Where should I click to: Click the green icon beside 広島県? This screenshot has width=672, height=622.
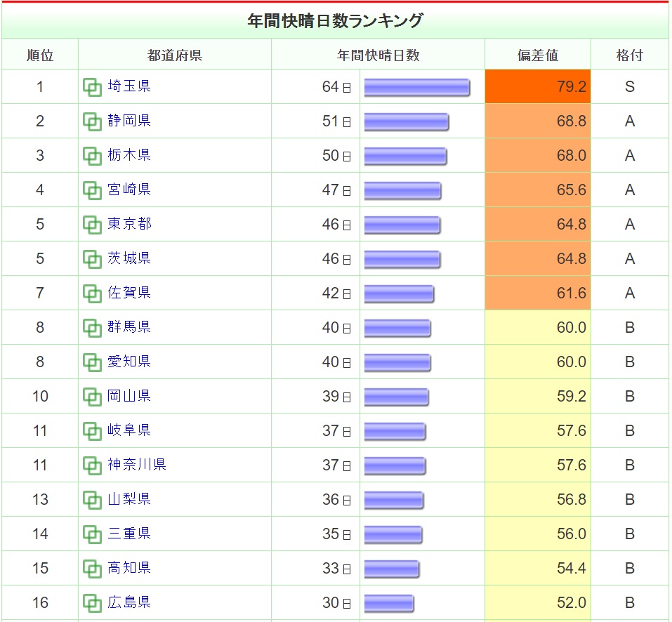[x=92, y=603]
